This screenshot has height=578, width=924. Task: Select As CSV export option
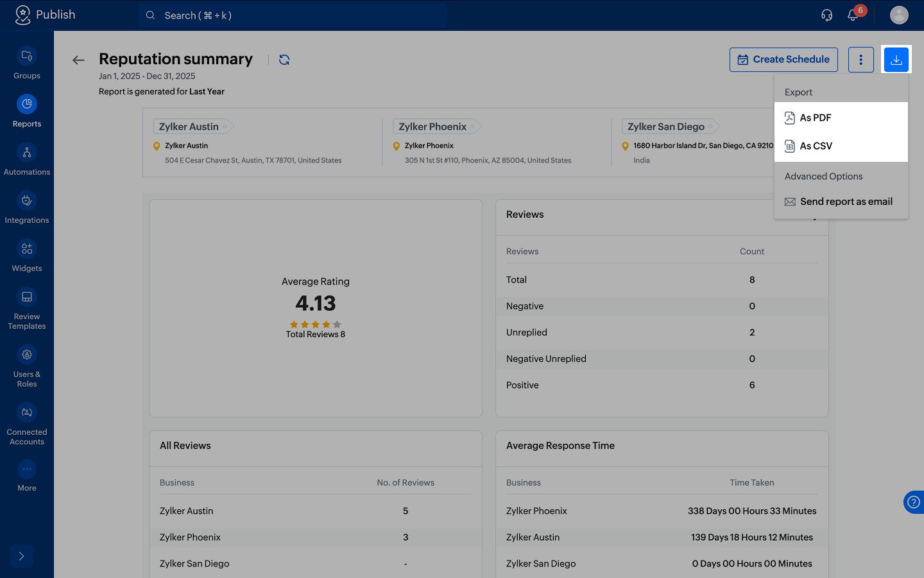pos(841,146)
